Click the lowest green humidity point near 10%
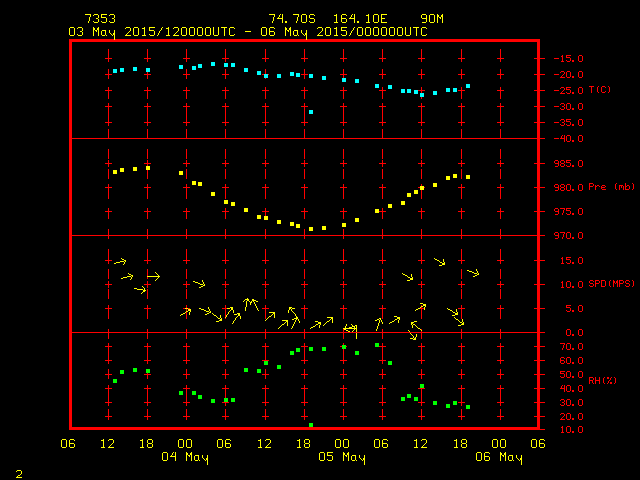Image resolution: width=640 pixels, height=480 pixels. [x=311, y=425]
